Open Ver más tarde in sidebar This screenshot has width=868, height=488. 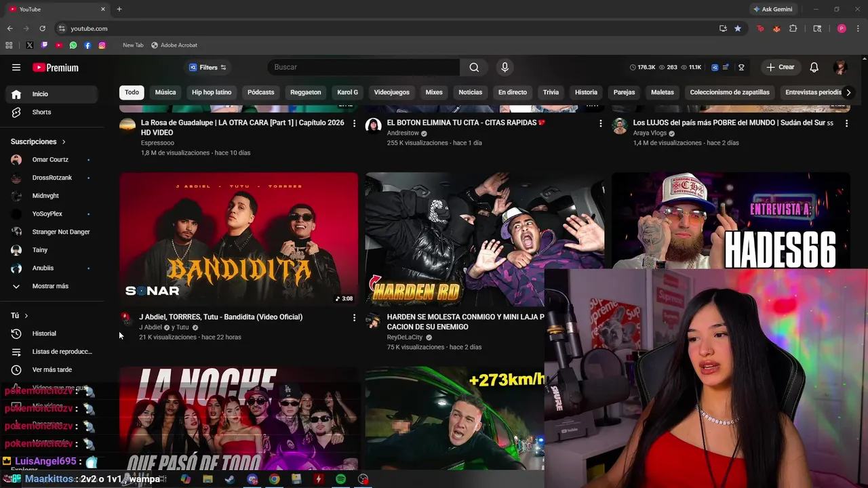(52, 369)
